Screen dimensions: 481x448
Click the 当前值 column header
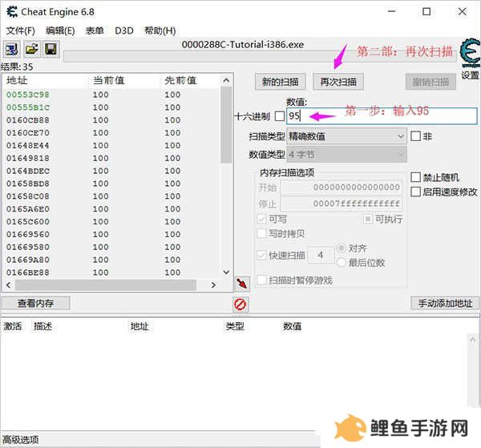(x=109, y=80)
